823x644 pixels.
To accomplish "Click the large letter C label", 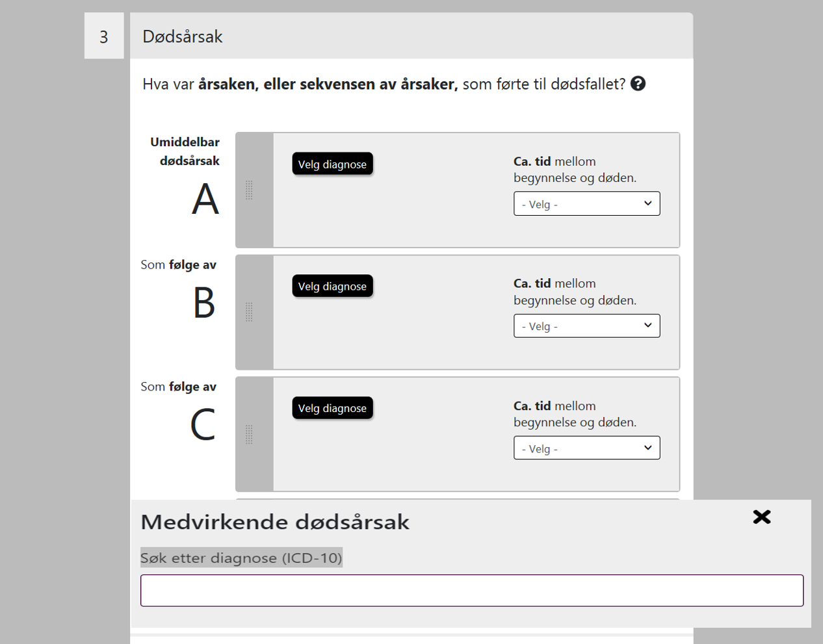I will click(x=203, y=425).
